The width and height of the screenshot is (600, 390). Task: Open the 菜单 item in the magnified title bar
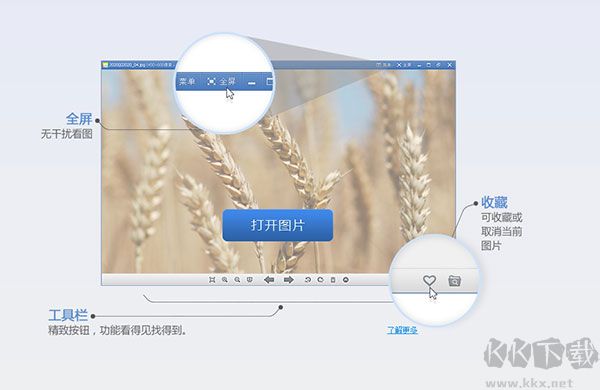(x=187, y=82)
